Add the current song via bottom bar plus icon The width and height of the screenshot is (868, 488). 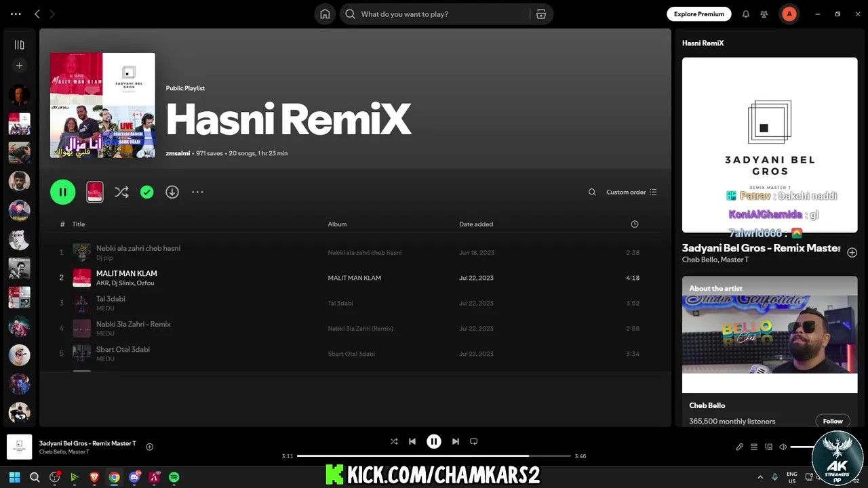coord(150,447)
